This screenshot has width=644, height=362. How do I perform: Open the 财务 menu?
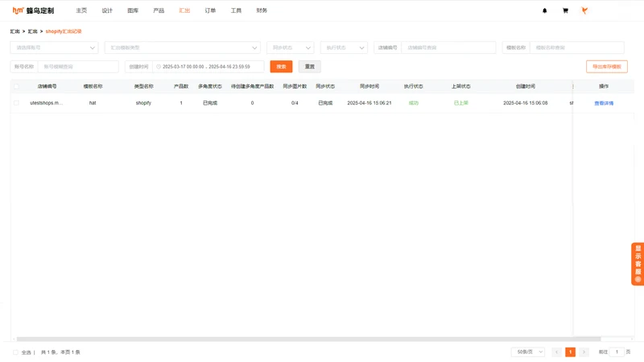click(262, 10)
